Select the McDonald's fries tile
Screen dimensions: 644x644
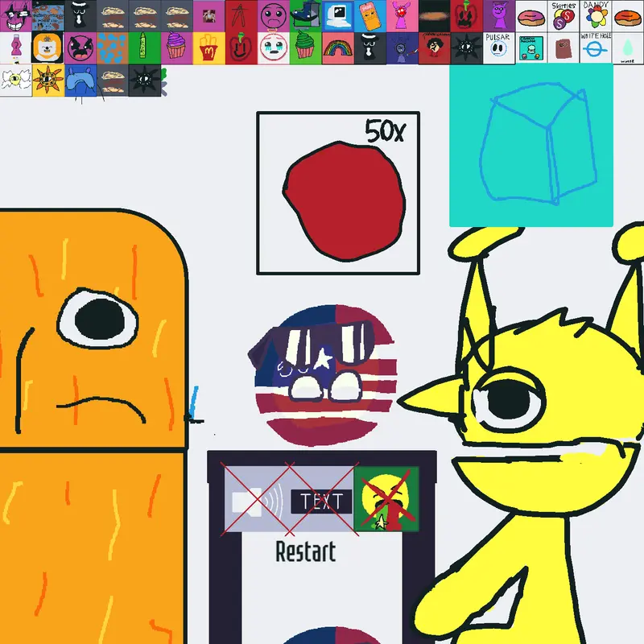pos(209,48)
